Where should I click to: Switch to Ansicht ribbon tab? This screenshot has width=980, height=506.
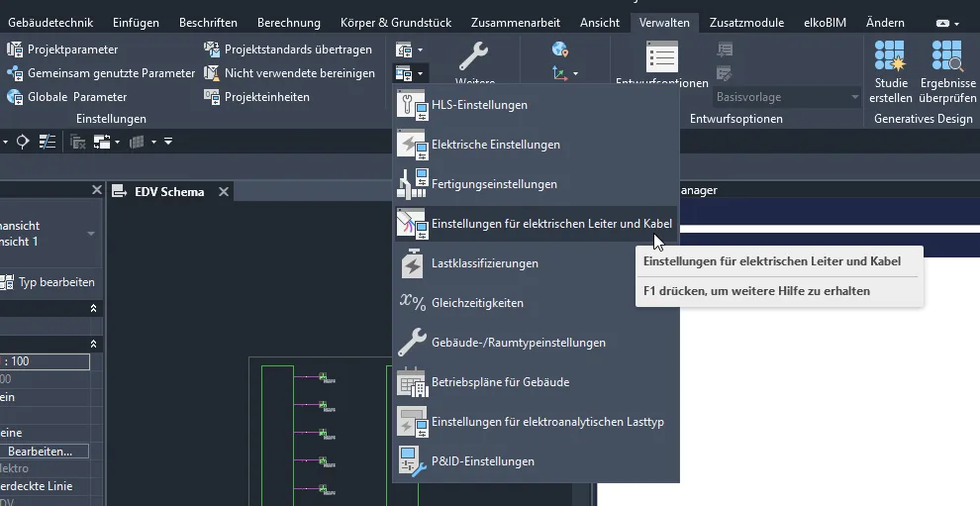599,23
